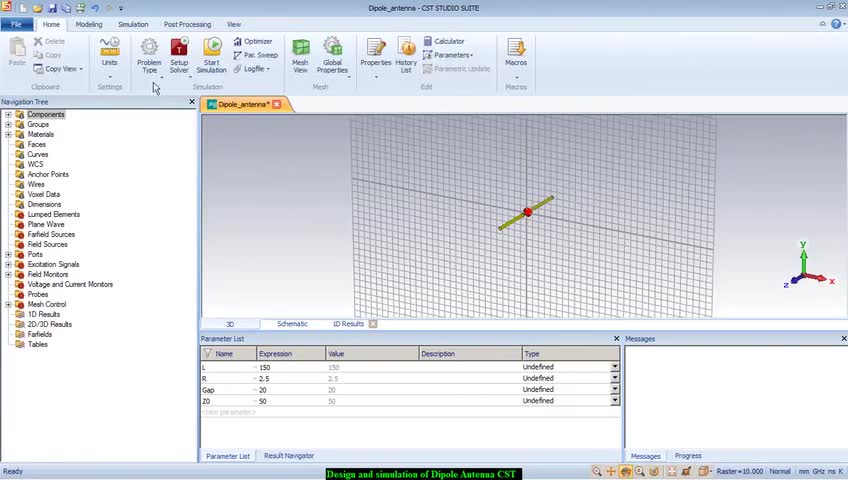Select Farfield Sources in navigation tree
Image resolution: width=848 pixels, height=480 pixels.
[51, 235]
